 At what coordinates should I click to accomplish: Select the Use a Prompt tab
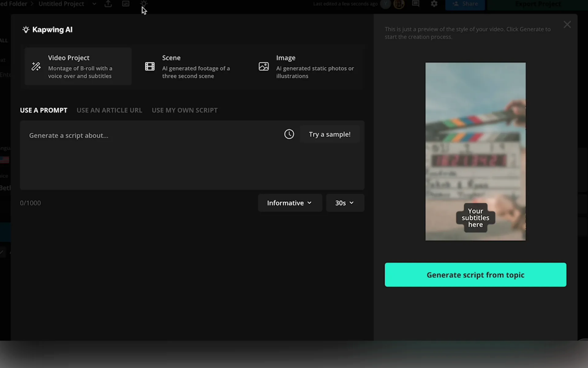(43, 110)
